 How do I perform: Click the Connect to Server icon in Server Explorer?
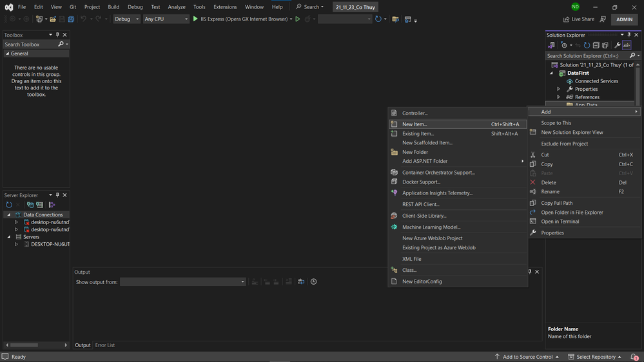pos(39,205)
